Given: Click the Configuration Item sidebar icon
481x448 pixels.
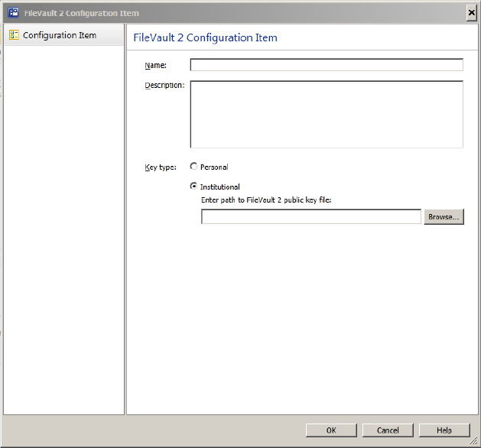Looking at the screenshot, I should tap(14, 35).
